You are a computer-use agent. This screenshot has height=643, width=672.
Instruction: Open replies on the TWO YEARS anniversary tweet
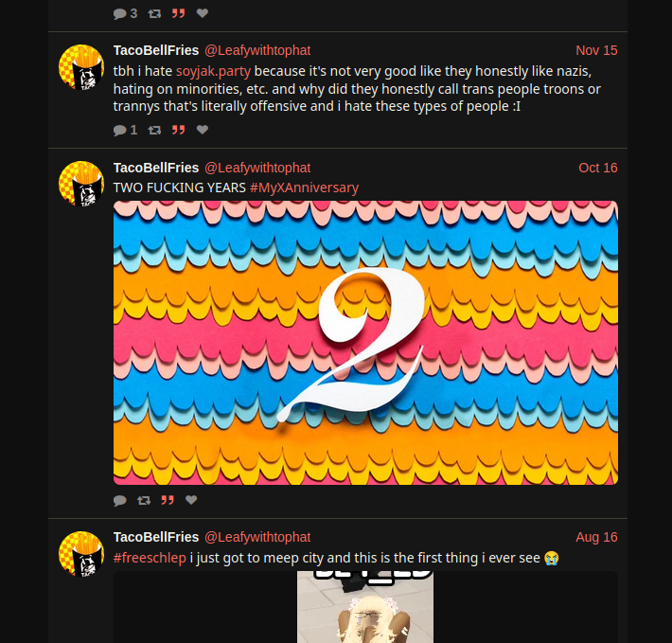pyautogui.click(x=120, y=500)
